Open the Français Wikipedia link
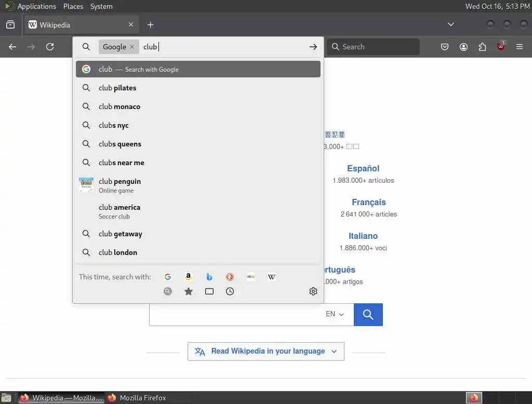 [x=368, y=202]
